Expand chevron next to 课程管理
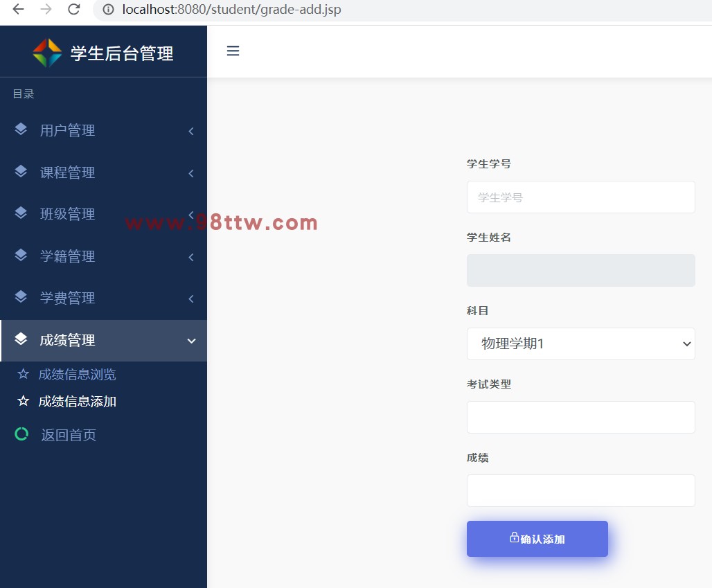The width and height of the screenshot is (712, 588). (191, 173)
